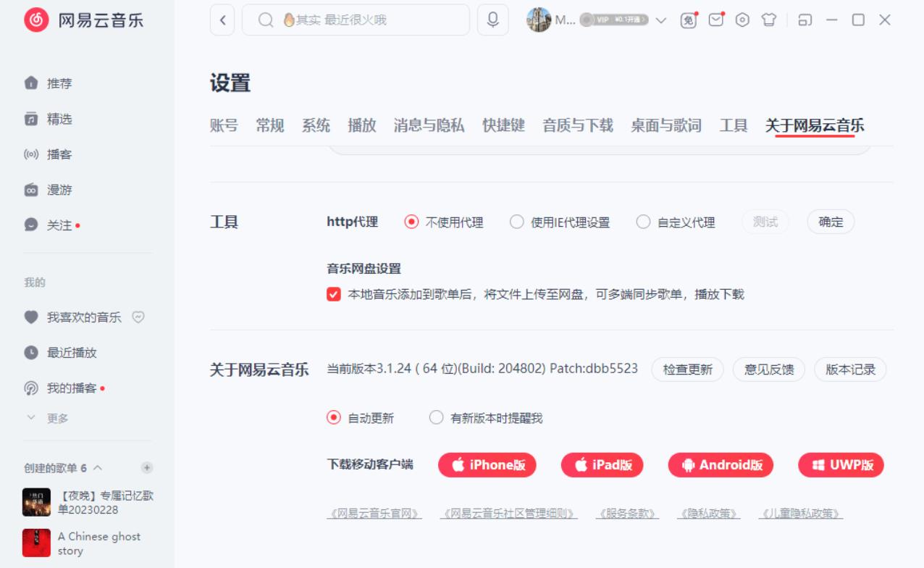Image resolution: width=924 pixels, height=568 pixels.
Task: Download the Android版 client
Action: tap(721, 465)
